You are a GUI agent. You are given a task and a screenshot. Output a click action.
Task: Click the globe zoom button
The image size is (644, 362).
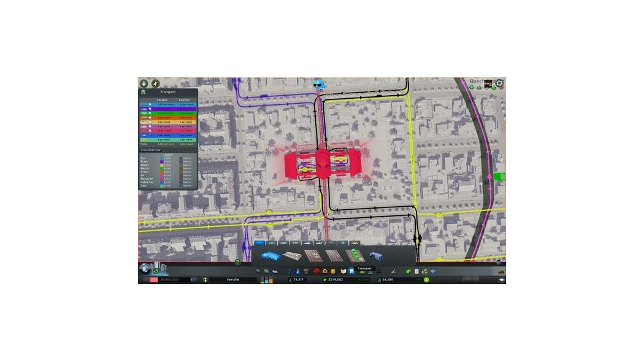(144, 268)
